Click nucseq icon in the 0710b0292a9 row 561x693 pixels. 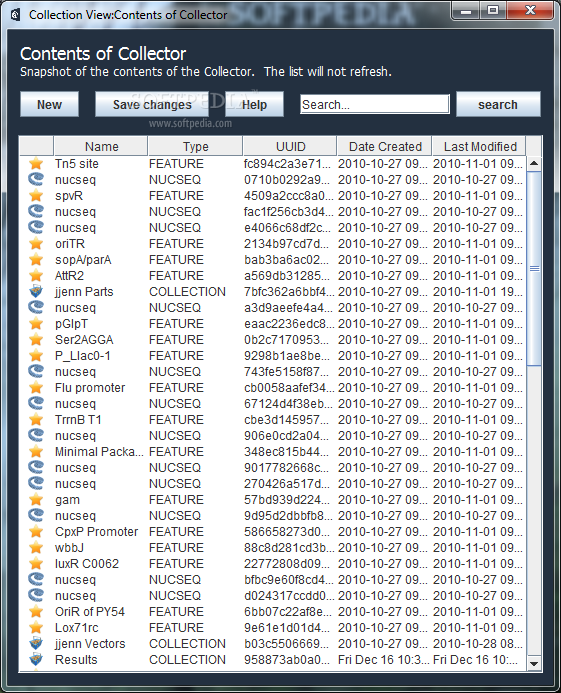[x=36, y=179]
